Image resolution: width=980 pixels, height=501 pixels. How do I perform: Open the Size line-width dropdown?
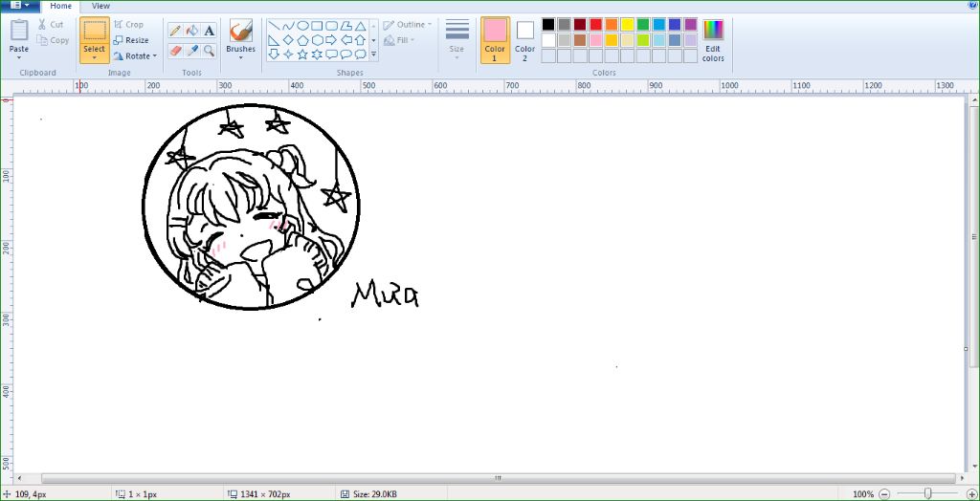457,40
